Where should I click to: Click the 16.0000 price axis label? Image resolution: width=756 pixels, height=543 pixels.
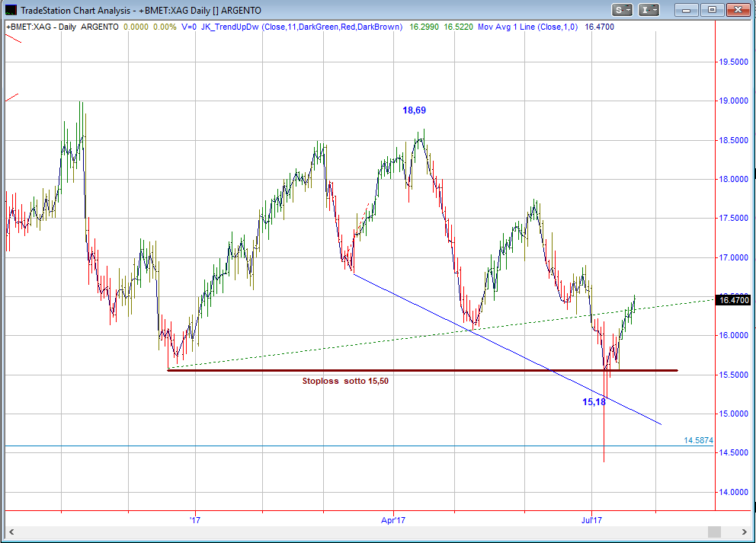(x=733, y=336)
